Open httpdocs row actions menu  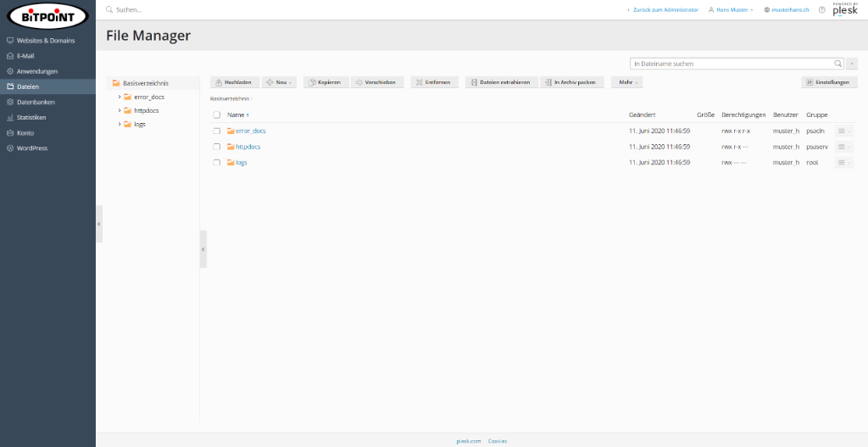click(x=843, y=147)
